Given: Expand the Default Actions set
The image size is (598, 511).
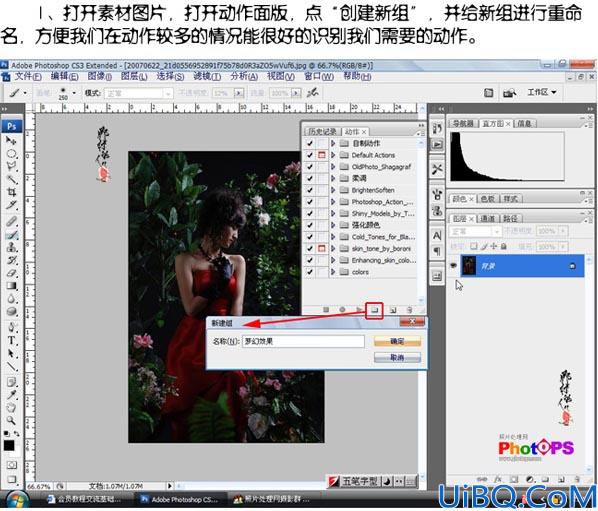Looking at the screenshot, I should pyautogui.click(x=333, y=155).
